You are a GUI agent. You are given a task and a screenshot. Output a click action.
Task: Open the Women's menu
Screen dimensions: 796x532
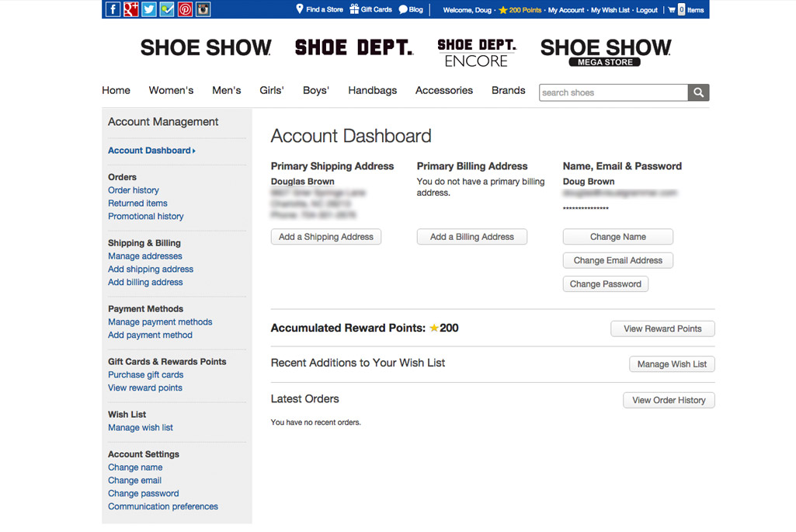(x=171, y=90)
